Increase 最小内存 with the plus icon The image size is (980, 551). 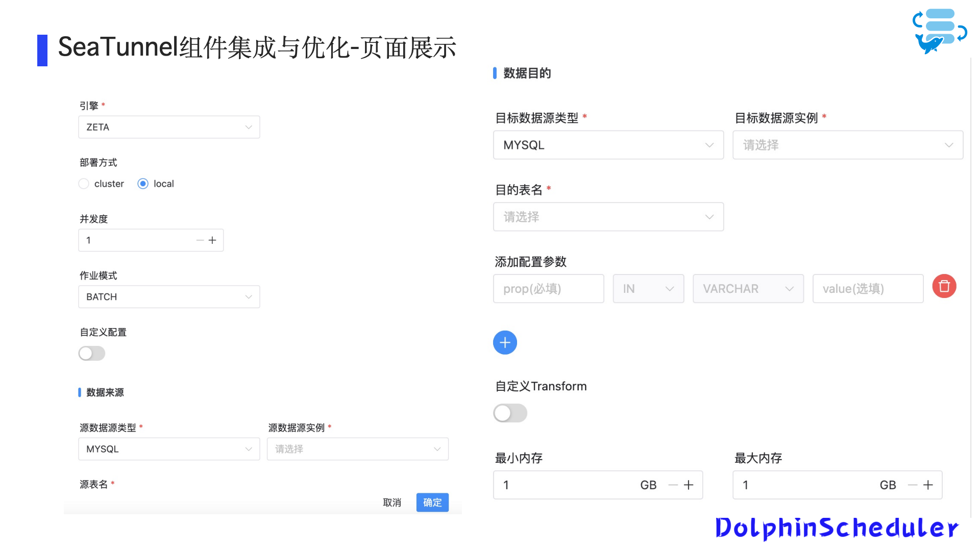click(689, 485)
